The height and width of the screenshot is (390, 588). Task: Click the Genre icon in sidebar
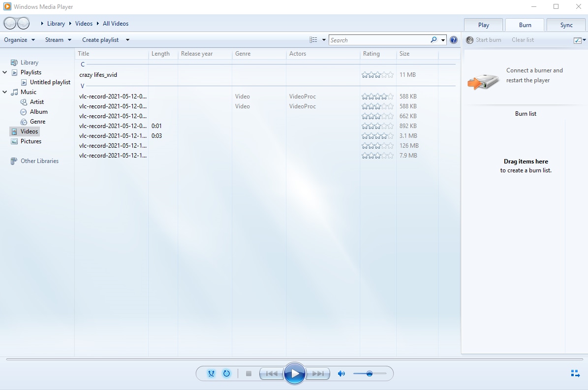click(x=24, y=122)
